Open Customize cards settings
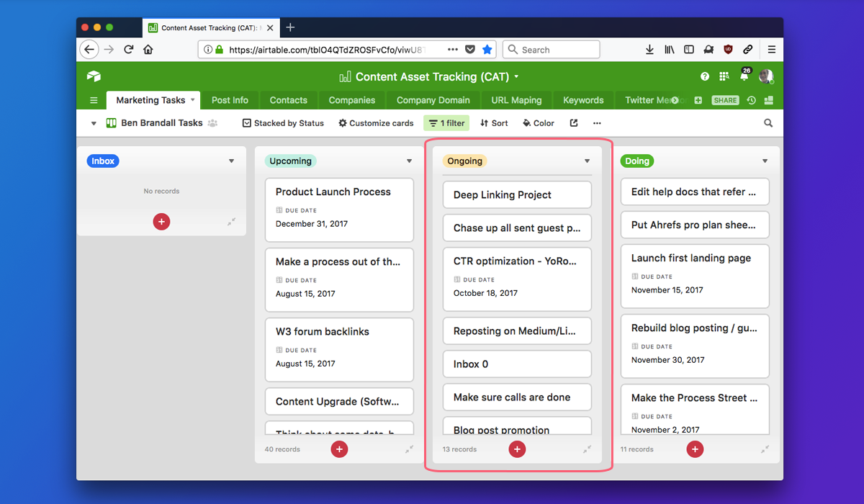The image size is (864, 504). (376, 123)
